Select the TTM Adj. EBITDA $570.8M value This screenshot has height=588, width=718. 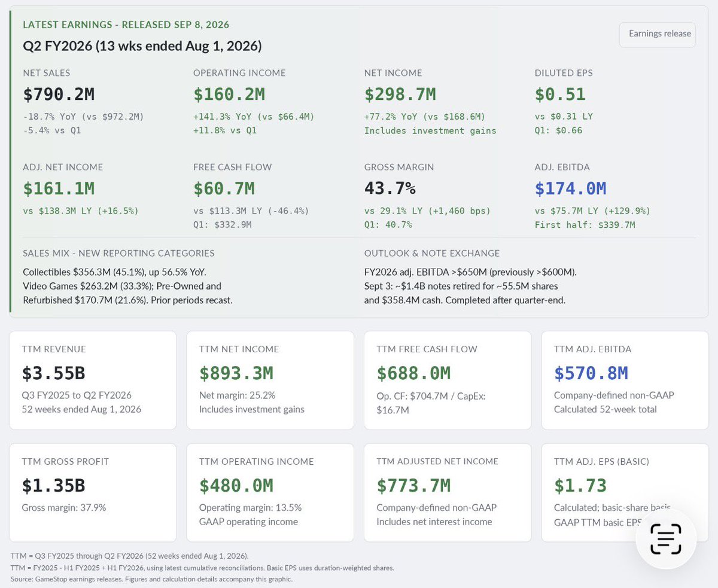(591, 373)
